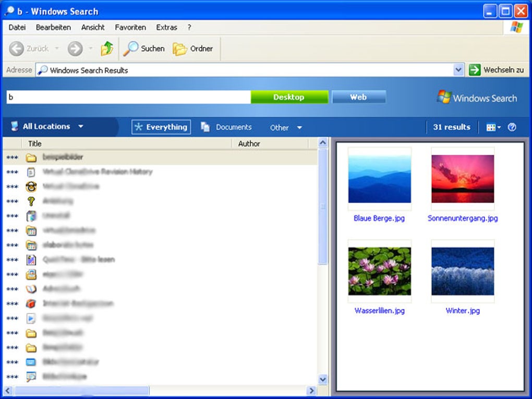Click the green Desktop search button

coord(289,97)
